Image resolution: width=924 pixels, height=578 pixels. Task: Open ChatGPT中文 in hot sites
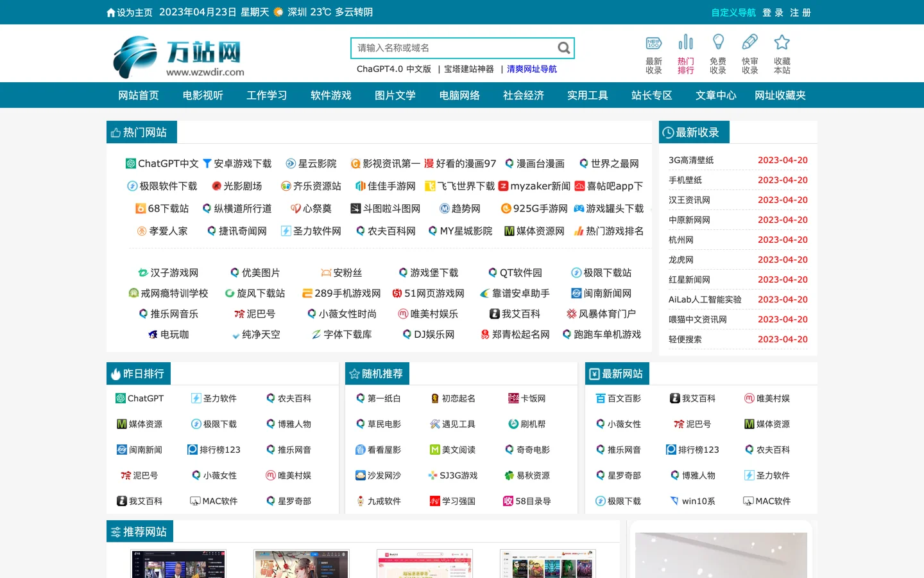[x=162, y=164]
